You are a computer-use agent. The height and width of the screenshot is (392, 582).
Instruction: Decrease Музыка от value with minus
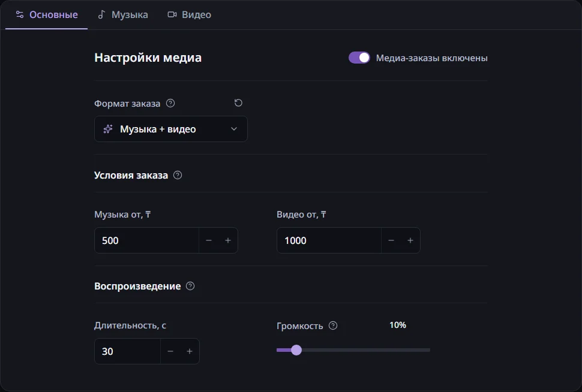click(x=209, y=240)
